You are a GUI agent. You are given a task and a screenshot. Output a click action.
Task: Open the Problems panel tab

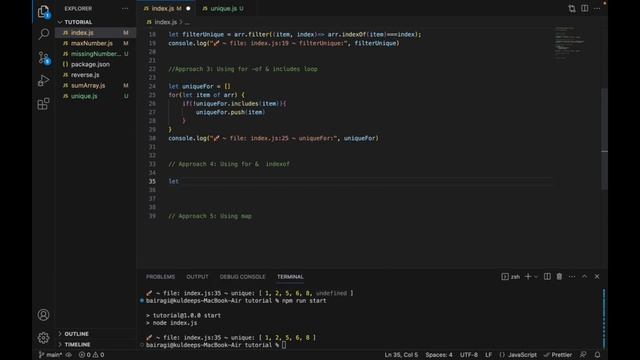click(x=160, y=277)
